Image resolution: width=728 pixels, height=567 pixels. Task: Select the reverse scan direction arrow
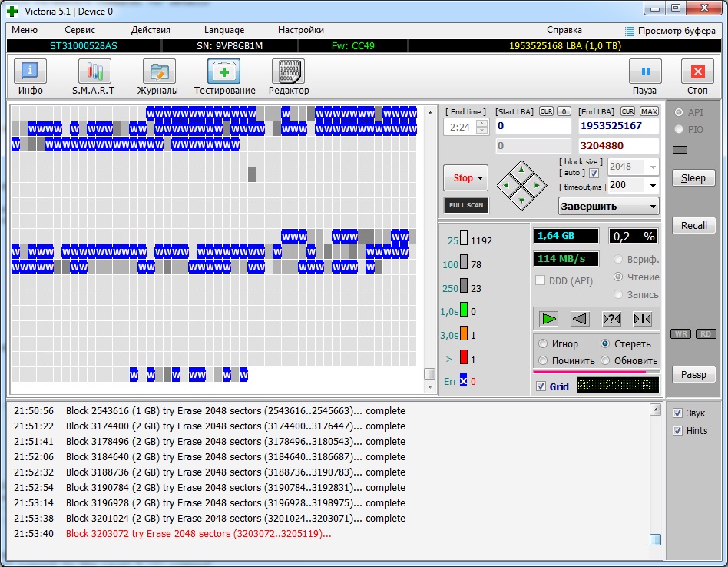pos(580,318)
